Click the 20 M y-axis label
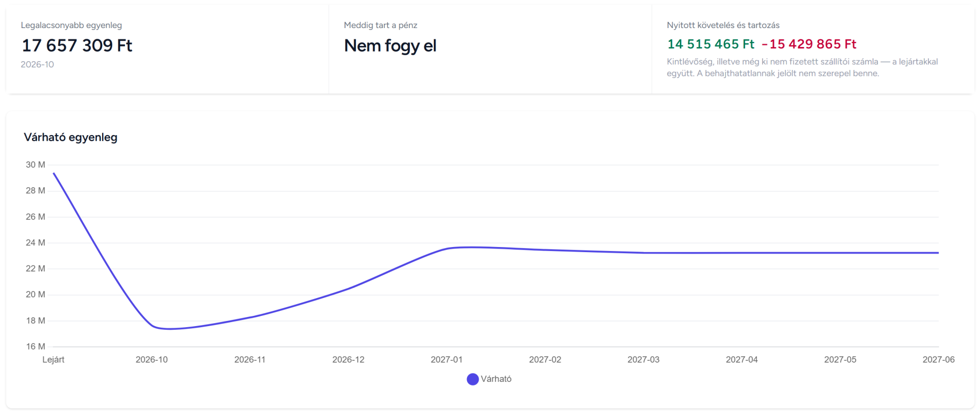 [36, 294]
